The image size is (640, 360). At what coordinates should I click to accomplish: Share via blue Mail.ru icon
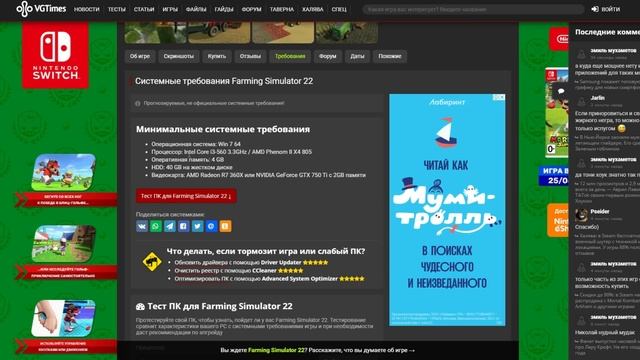[211, 226]
